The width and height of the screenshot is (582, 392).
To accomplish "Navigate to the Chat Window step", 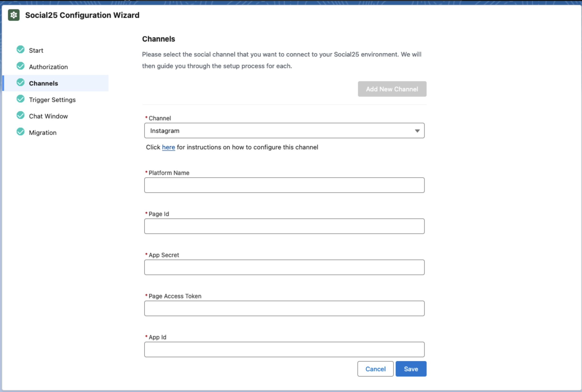I will point(48,116).
